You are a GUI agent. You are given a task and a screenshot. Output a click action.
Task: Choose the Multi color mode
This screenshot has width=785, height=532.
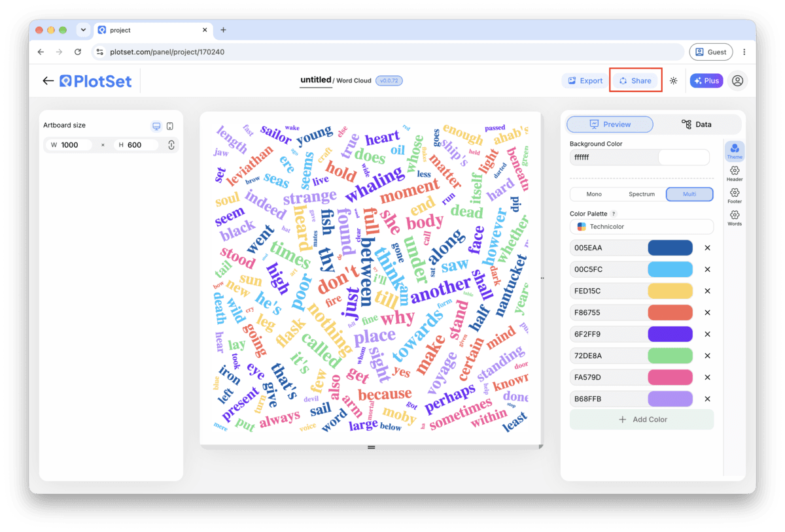[689, 194]
